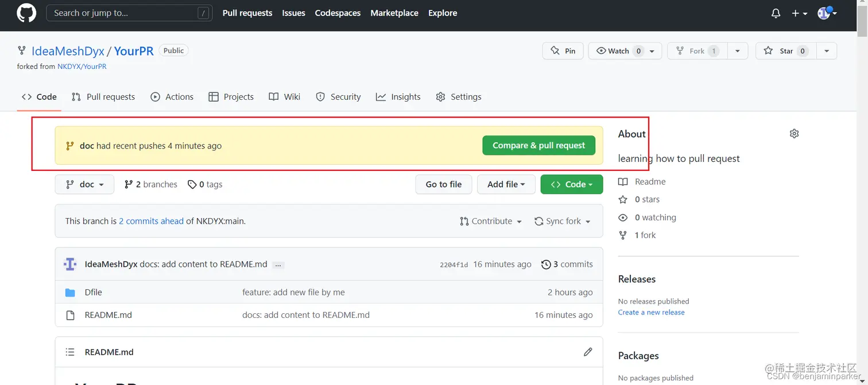Click Compare & pull request button
The image size is (868, 385).
click(x=539, y=145)
